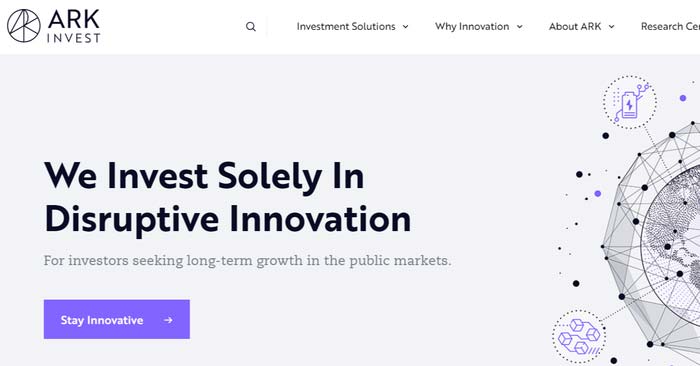Click the blockchain cubes icon
The height and width of the screenshot is (366, 700).
(579, 337)
